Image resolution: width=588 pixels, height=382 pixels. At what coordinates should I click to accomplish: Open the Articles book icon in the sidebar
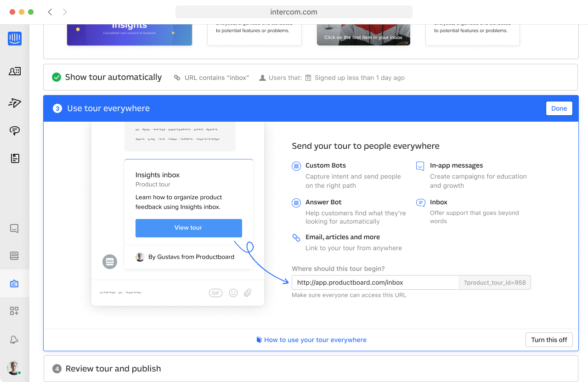click(15, 158)
